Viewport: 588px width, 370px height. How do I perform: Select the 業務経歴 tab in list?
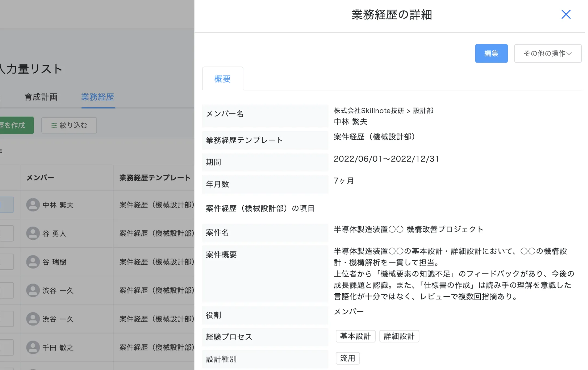click(x=98, y=97)
